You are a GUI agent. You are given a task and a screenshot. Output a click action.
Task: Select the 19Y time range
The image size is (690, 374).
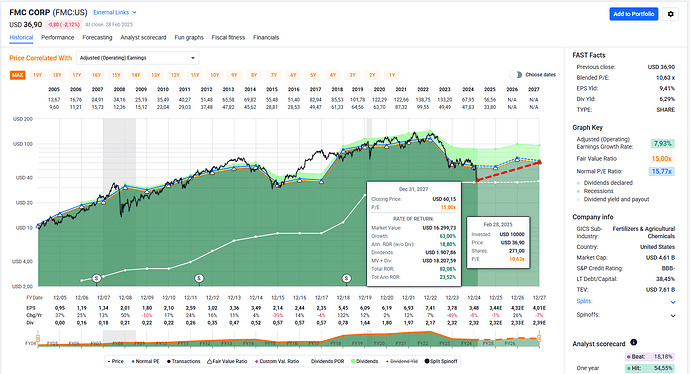(37, 75)
